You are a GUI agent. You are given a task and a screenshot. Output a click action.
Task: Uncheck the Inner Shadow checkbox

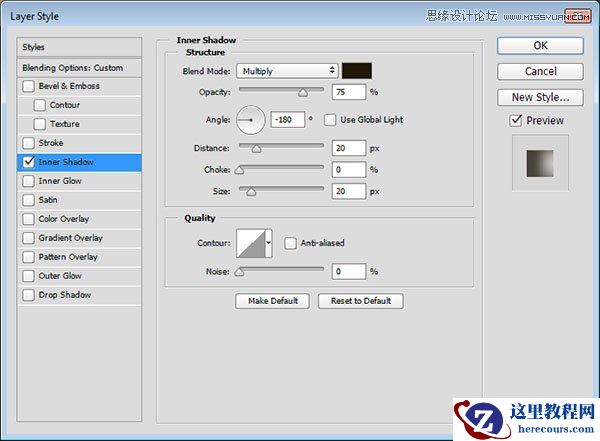click(28, 162)
